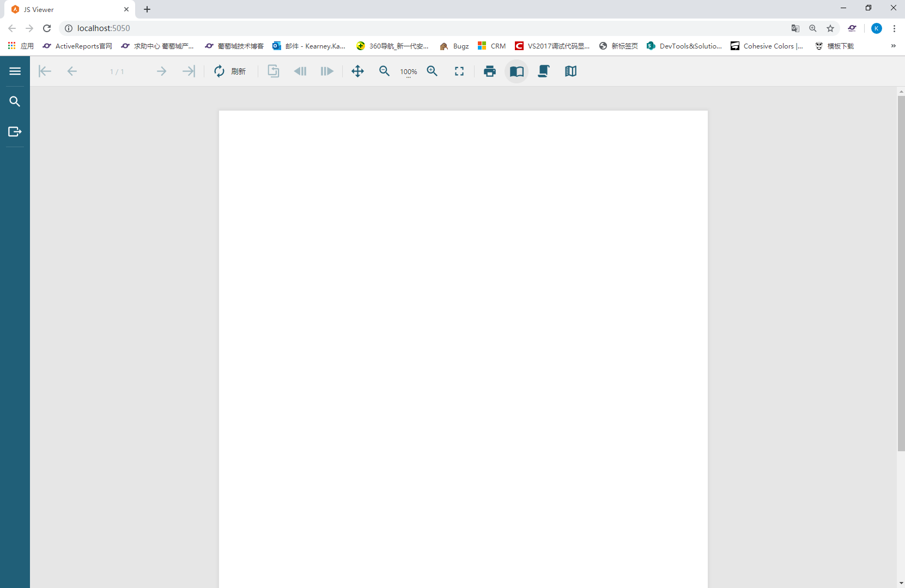905x588 pixels.
Task: Toggle galley mode view
Action: tap(570, 71)
